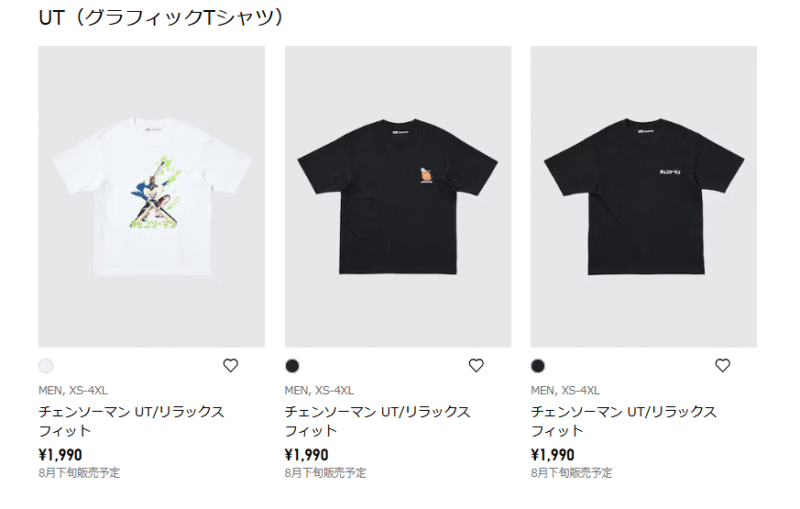Image resolution: width=800 pixels, height=509 pixels.
Task: Open third チェンソーマン UT/リラックスフィット title link
Action: [623, 421]
